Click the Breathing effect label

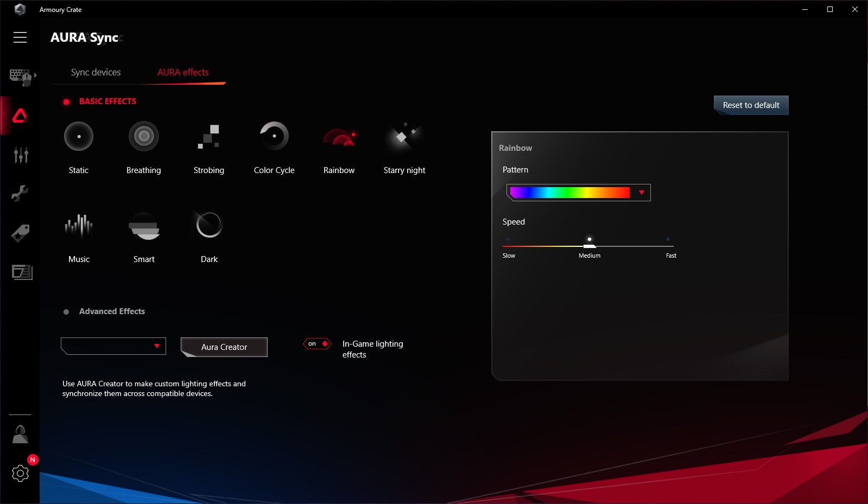144,170
